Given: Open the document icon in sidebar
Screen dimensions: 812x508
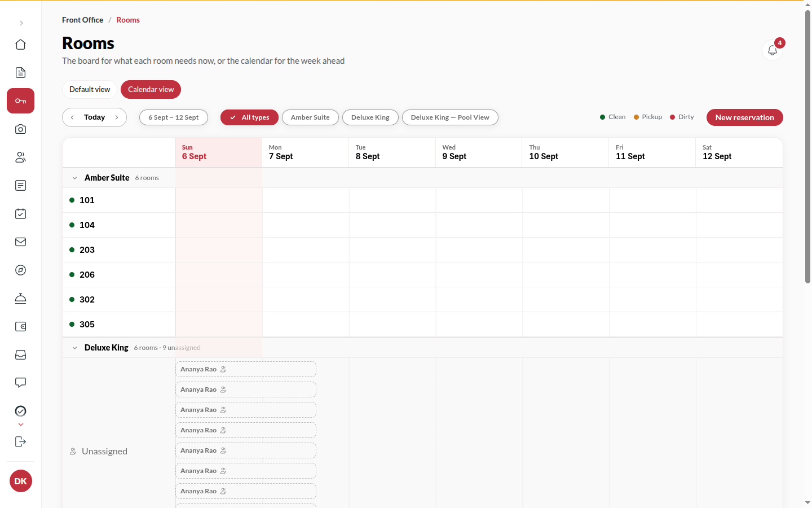Looking at the screenshot, I should (x=20, y=73).
